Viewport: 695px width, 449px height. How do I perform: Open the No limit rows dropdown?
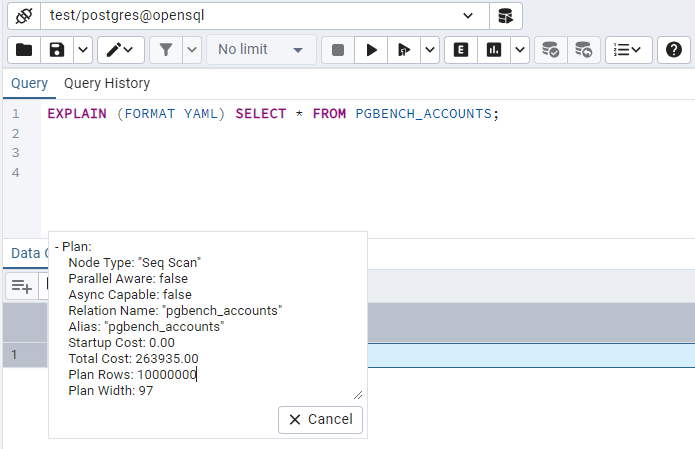point(261,49)
